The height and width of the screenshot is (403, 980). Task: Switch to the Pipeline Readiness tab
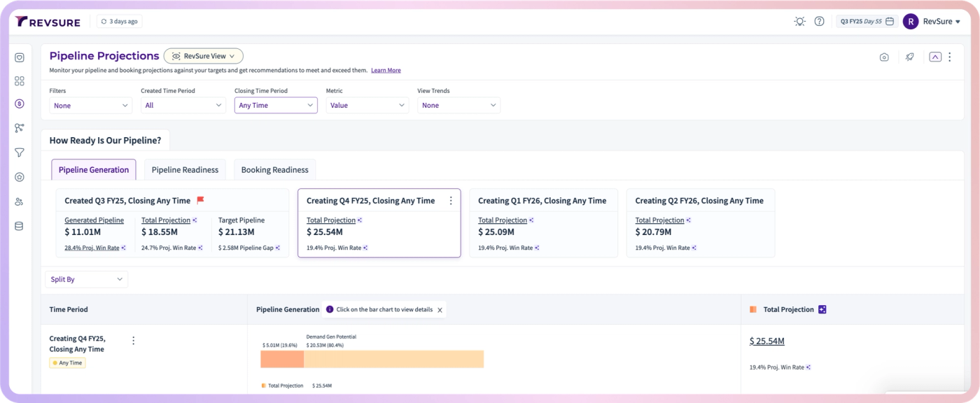(185, 169)
